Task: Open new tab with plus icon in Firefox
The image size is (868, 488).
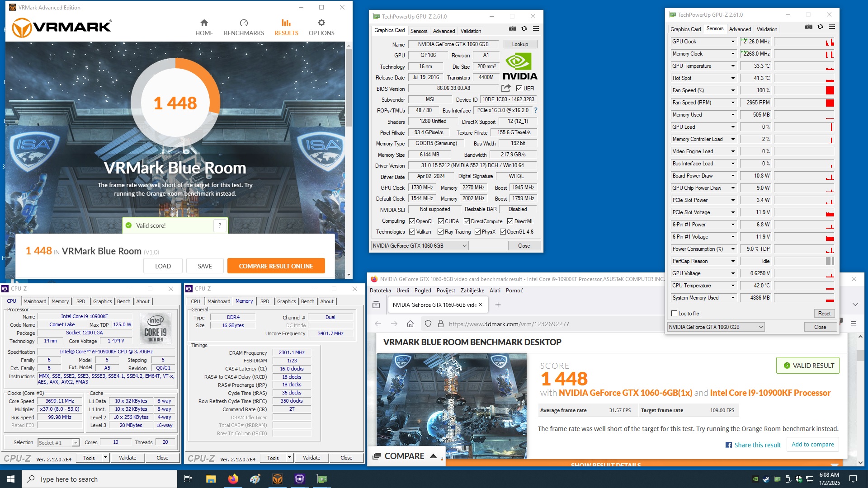Action: pos(498,305)
